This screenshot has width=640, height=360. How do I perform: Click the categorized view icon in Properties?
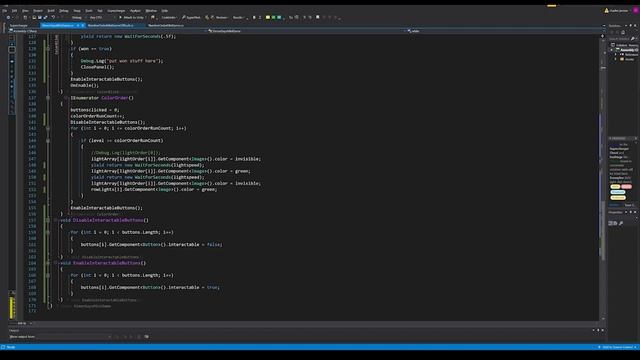click(611, 223)
